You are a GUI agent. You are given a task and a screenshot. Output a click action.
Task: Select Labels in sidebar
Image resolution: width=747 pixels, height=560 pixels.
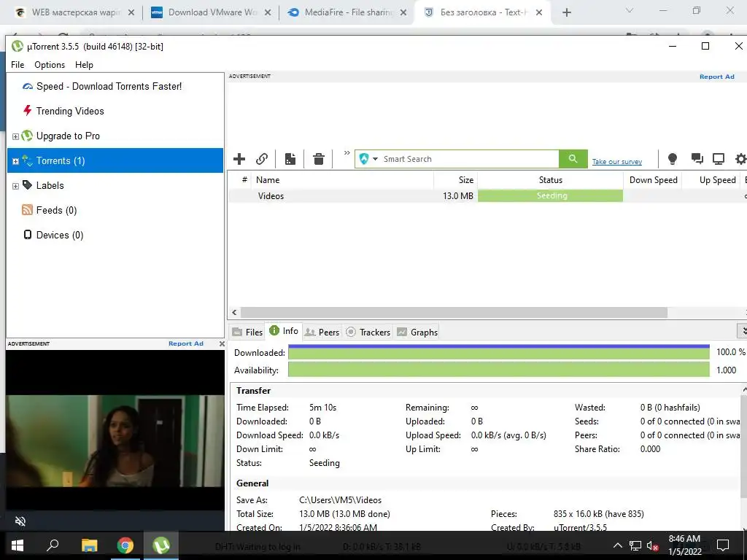(50, 185)
